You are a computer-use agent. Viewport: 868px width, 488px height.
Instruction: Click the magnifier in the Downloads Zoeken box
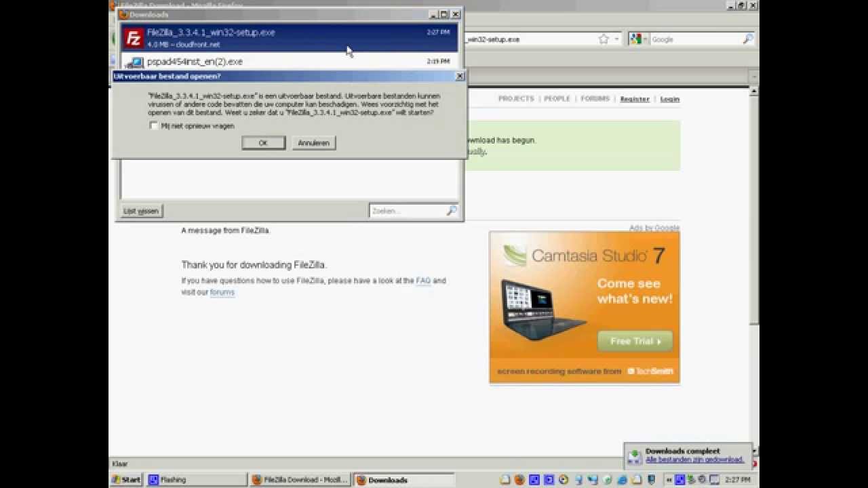[452, 211]
